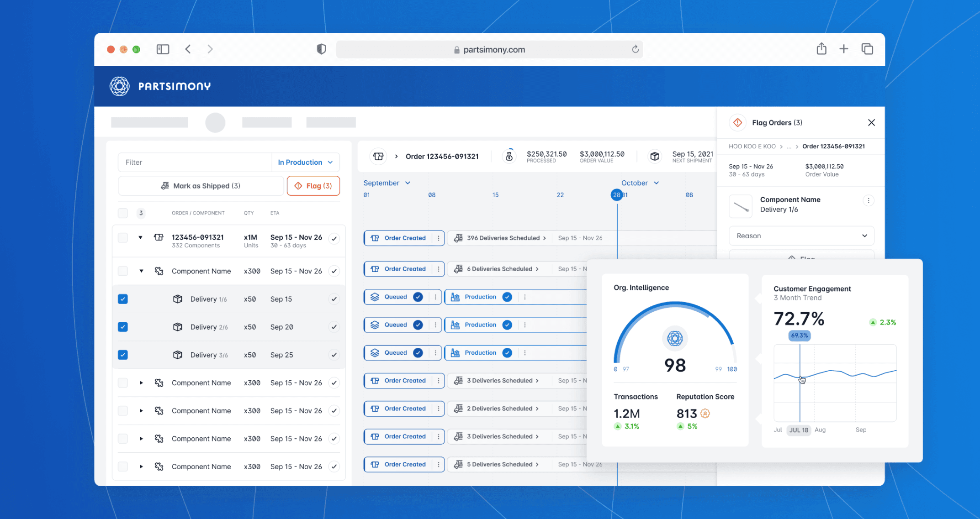Reload page with the refresh icon

point(635,49)
